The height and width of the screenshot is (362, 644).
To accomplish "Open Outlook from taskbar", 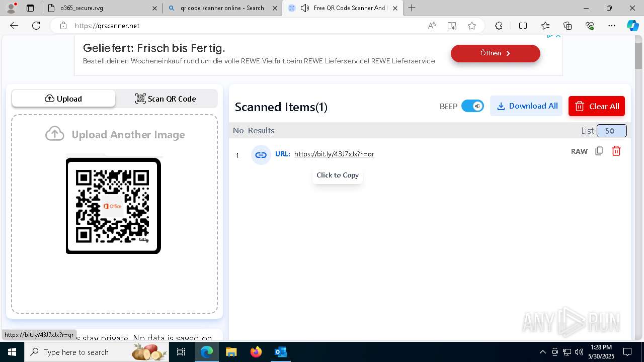I will click(x=280, y=352).
